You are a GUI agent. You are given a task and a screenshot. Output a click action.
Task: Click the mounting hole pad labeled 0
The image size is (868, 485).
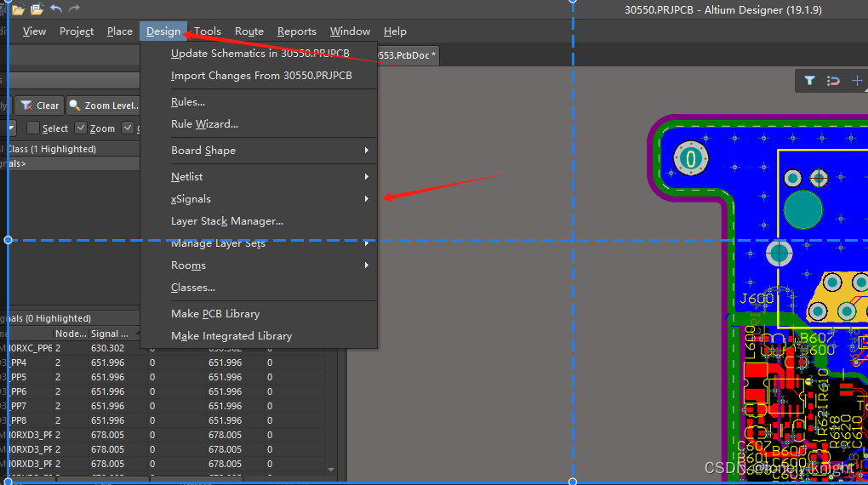click(x=690, y=159)
